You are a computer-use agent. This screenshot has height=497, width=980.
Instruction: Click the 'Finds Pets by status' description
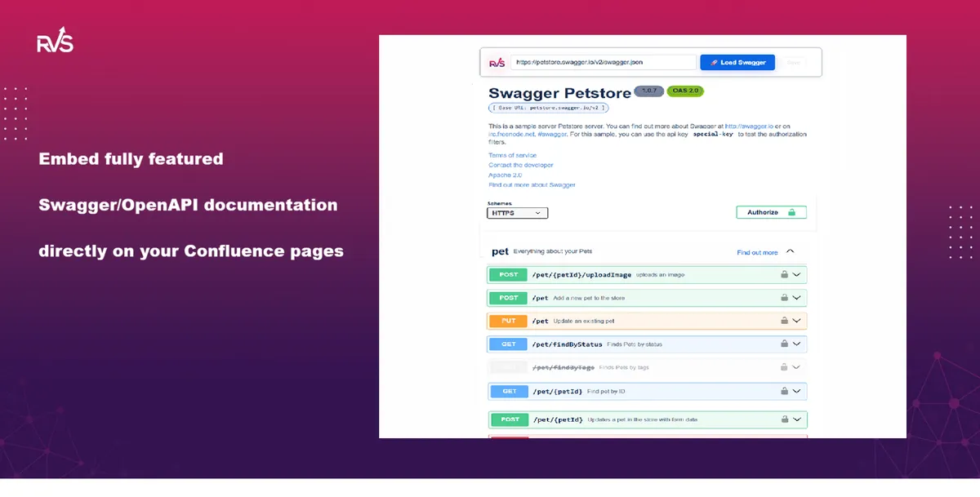pos(635,344)
